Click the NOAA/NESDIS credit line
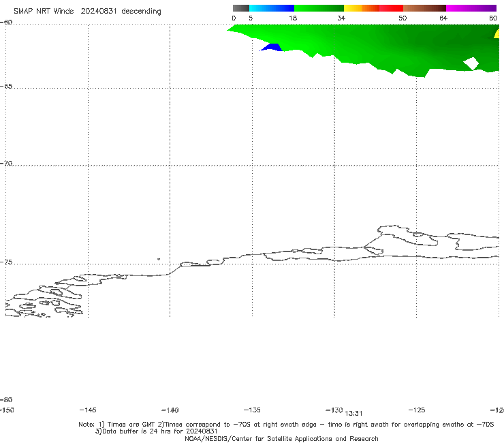The height and width of the screenshot is (443, 504). click(x=281, y=438)
